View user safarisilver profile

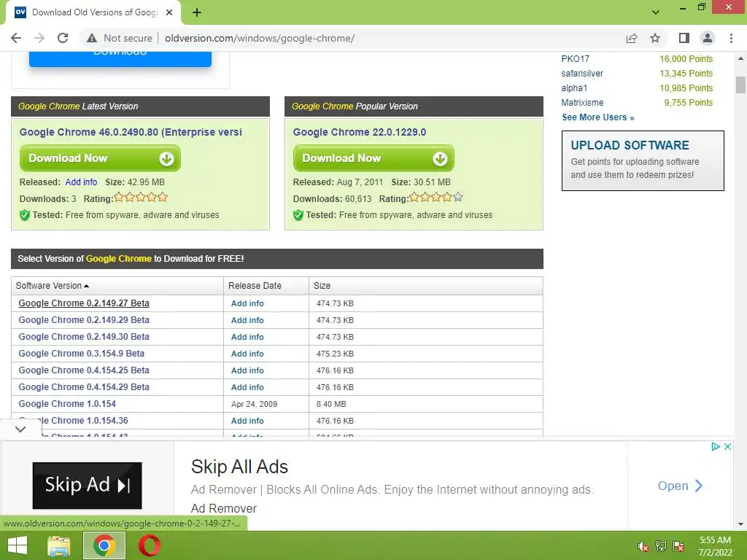pyautogui.click(x=582, y=74)
